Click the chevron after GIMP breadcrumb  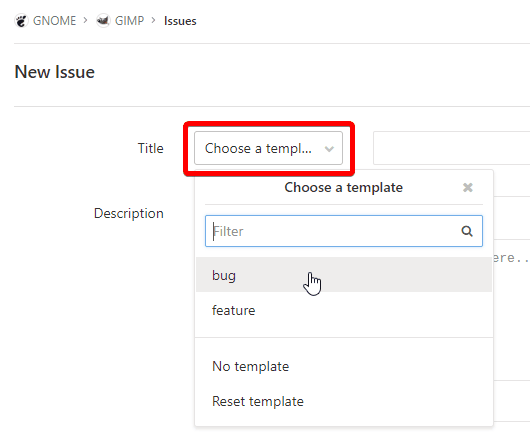153,21
